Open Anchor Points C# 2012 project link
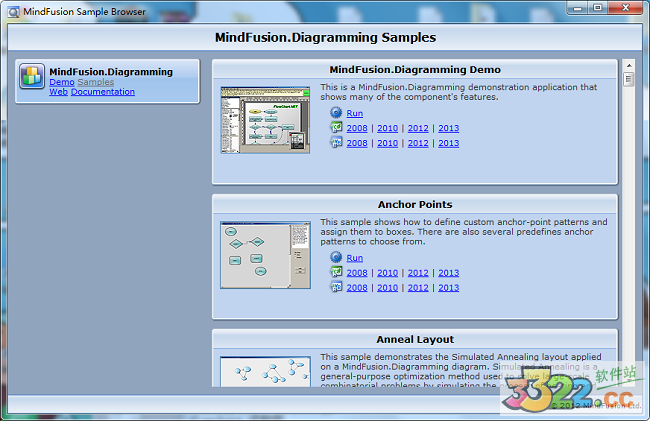 (418, 273)
